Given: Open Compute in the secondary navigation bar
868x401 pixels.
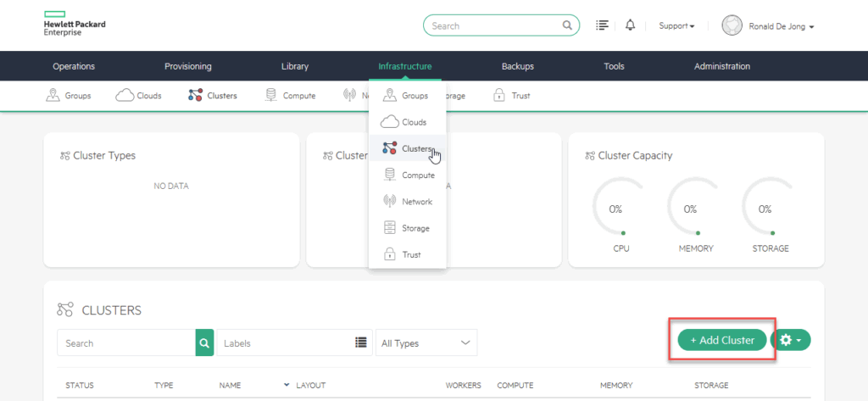Looking at the screenshot, I should coord(291,96).
